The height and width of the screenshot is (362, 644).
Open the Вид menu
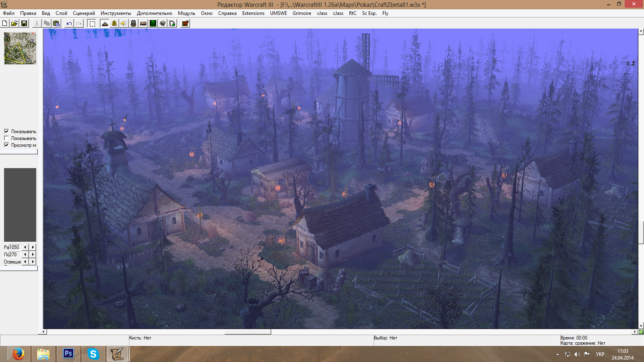[46, 13]
